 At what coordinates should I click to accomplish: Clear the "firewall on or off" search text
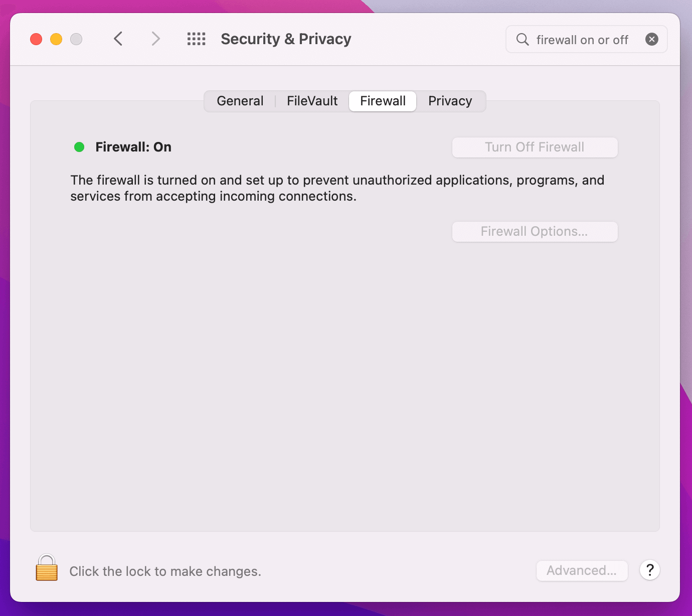[x=651, y=39]
